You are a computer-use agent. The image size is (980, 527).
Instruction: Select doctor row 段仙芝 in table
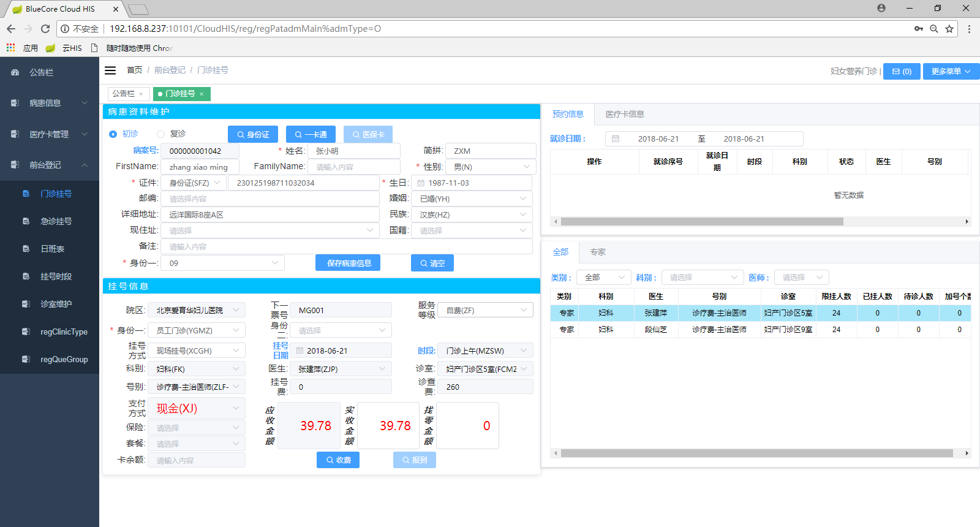click(x=761, y=330)
